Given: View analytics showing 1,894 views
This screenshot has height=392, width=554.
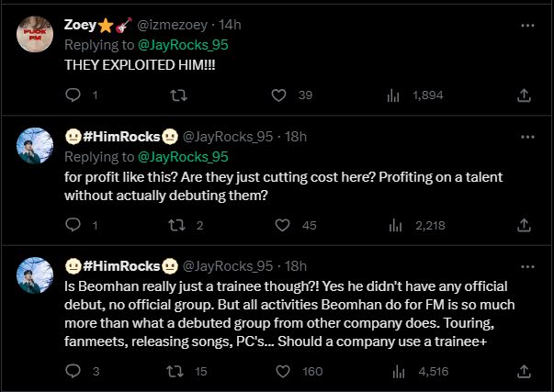Looking at the screenshot, I should [x=392, y=95].
